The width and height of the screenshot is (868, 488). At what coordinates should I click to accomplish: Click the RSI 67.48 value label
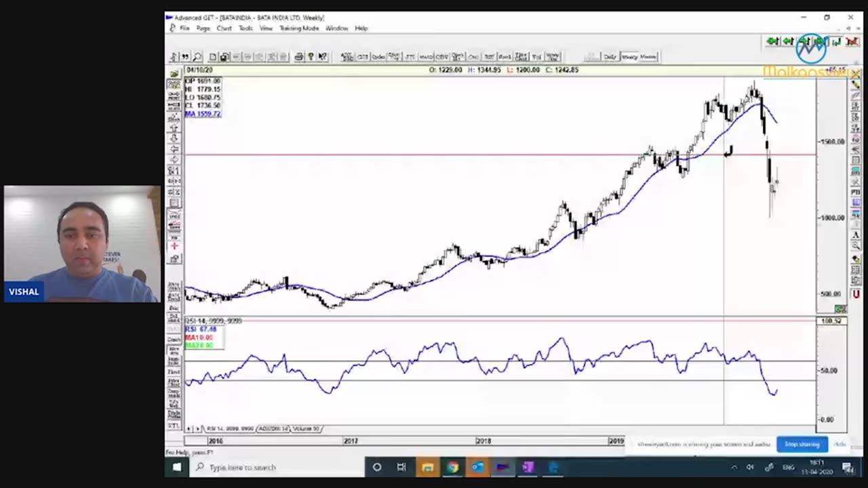200,329
